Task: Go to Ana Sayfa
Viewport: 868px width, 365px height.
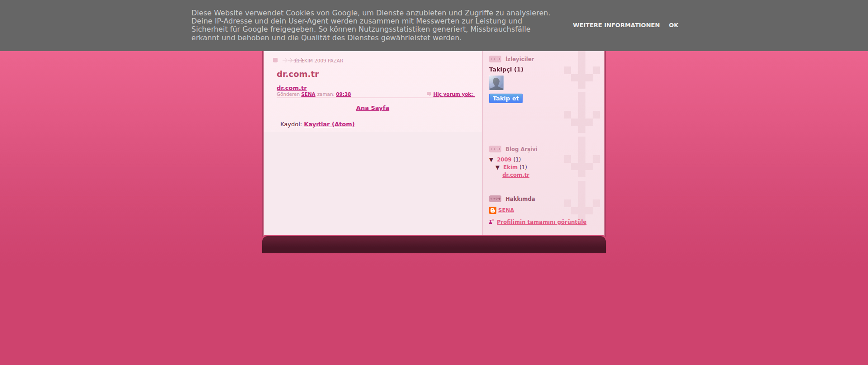Action: pyautogui.click(x=373, y=108)
